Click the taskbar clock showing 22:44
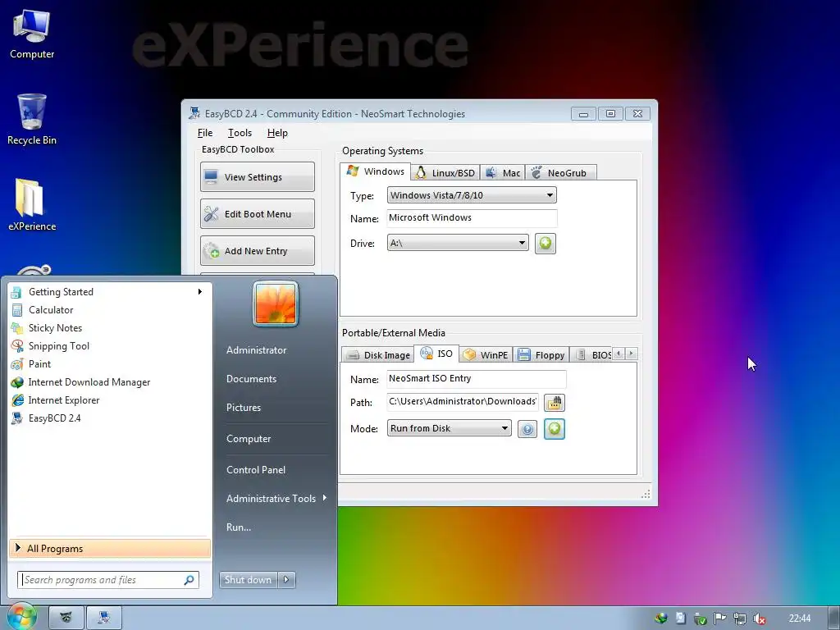 799,619
